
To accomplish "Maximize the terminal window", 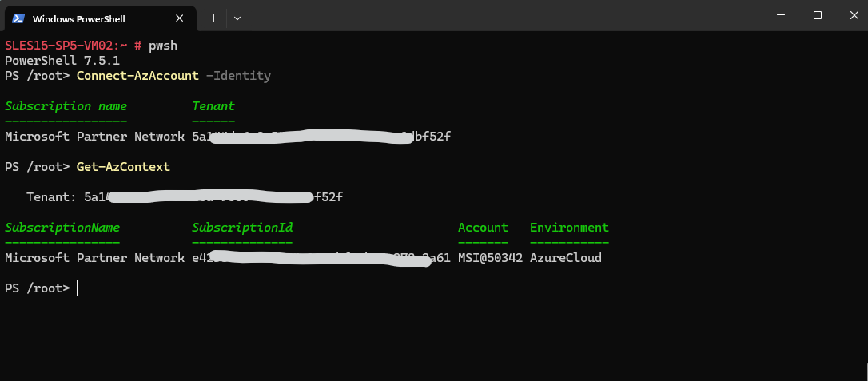I will point(817,15).
